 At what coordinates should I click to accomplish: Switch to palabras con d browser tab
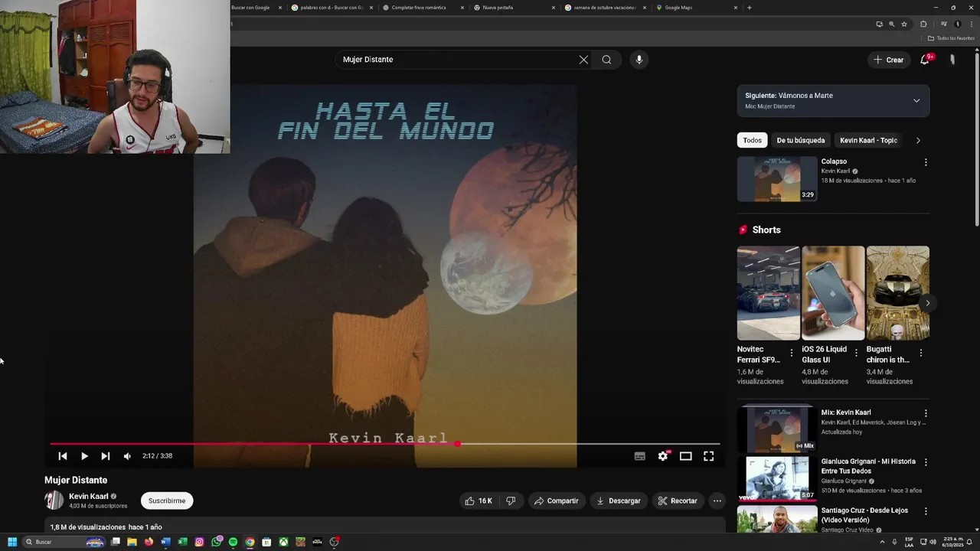pos(332,8)
